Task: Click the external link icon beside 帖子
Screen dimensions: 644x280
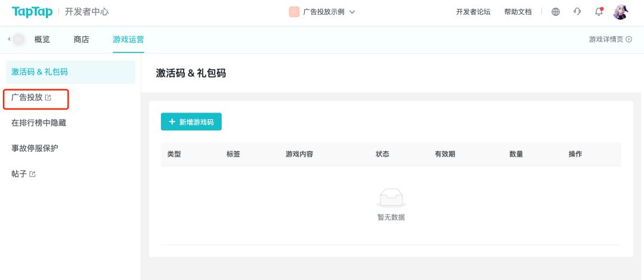Action: point(32,174)
